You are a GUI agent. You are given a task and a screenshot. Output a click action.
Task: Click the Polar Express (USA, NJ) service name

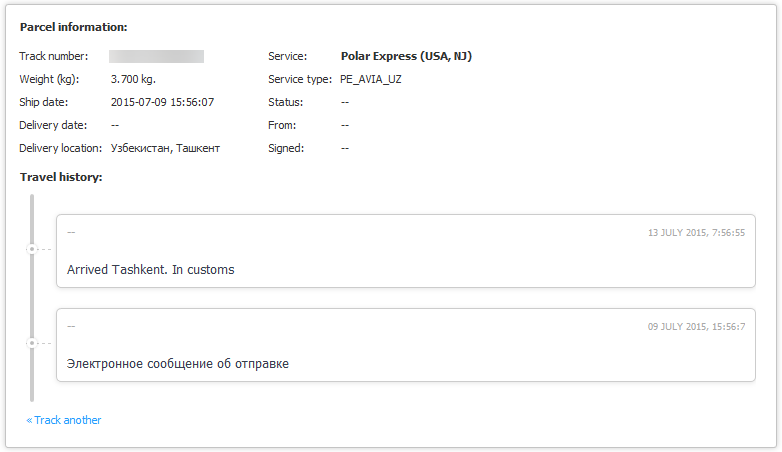click(x=406, y=56)
